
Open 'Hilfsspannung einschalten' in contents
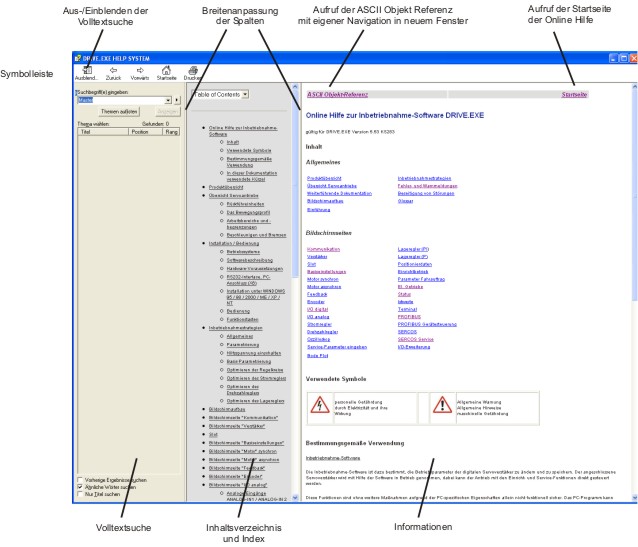[253, 353]
